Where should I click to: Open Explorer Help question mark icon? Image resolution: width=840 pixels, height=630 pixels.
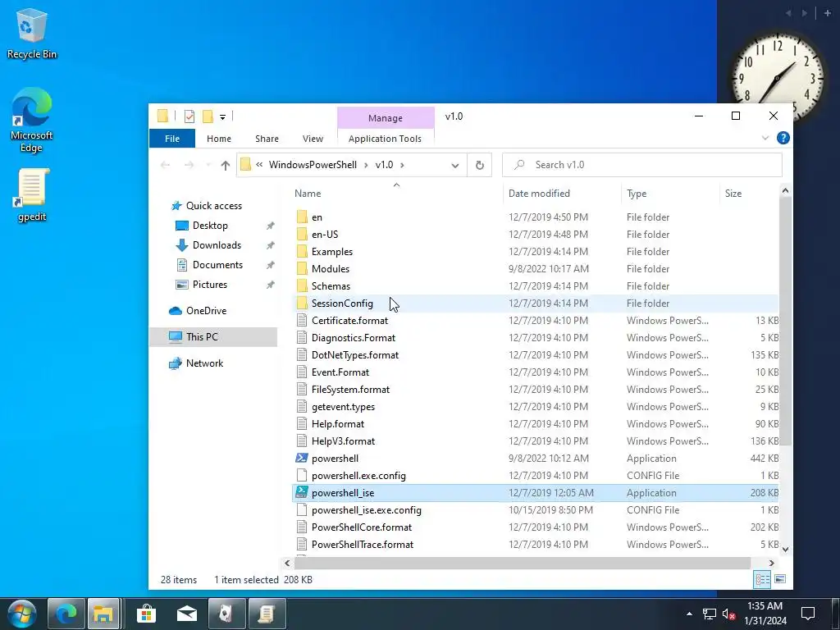point(783,138)
